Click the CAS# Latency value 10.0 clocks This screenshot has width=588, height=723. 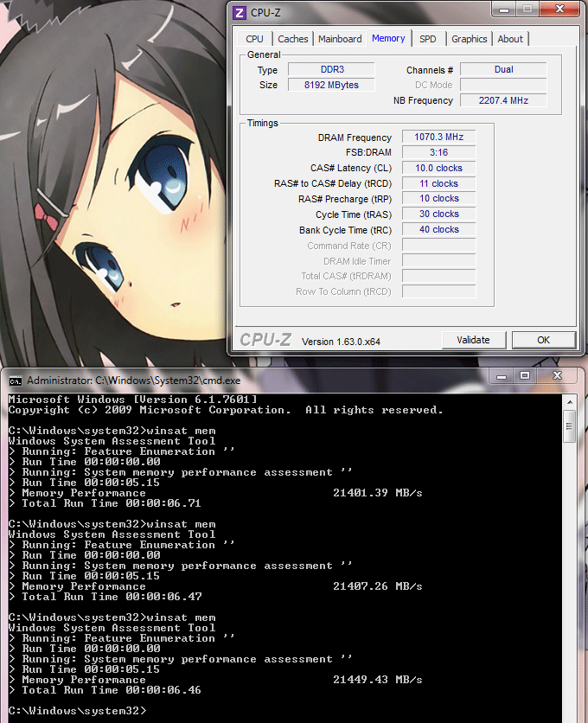coord(438,168)
